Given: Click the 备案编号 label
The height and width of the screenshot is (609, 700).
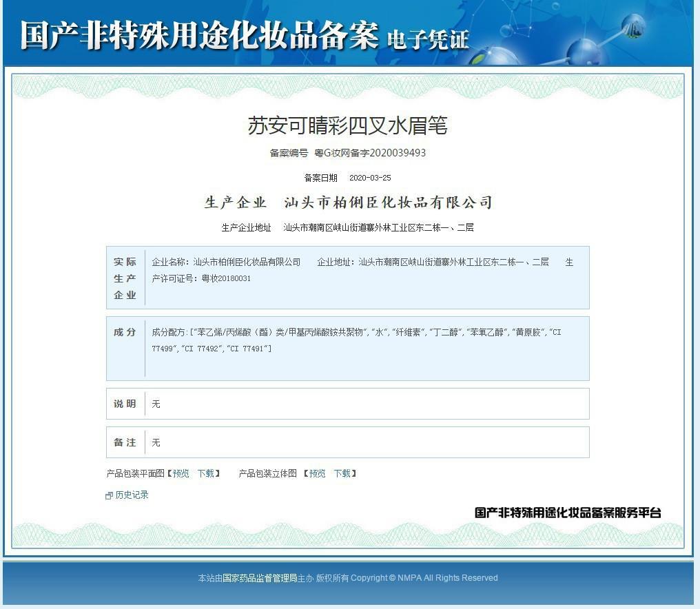Looking at the screenshot, I should (x=289, y=153).
